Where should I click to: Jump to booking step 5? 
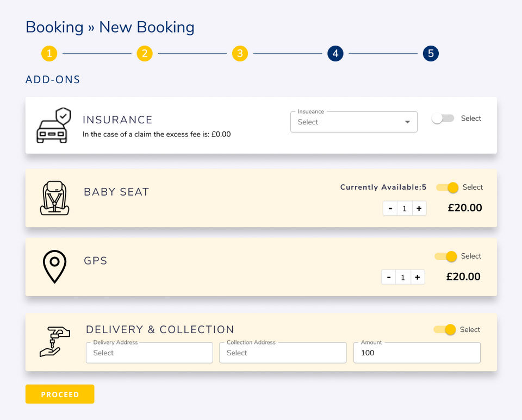click(431, 53)
